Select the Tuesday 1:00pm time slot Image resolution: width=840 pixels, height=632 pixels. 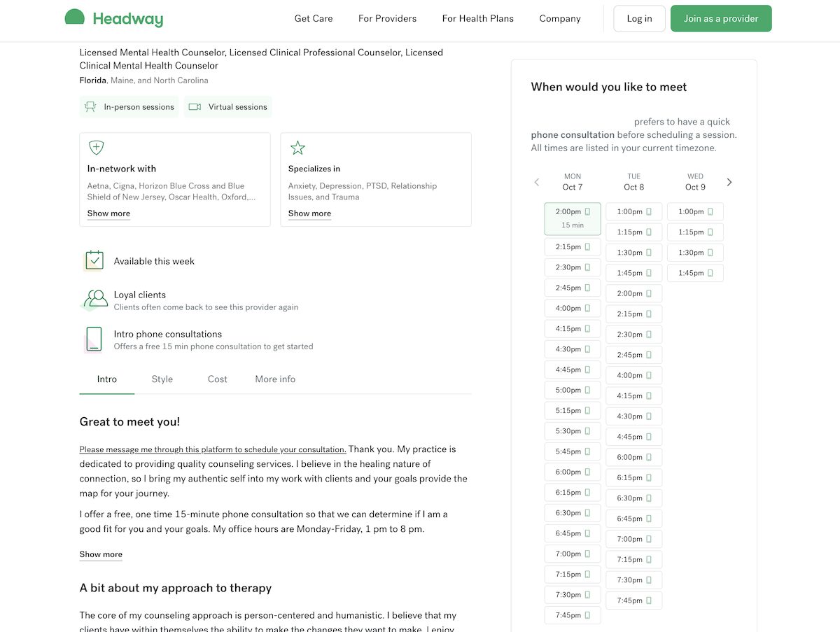tap(633, 212)
